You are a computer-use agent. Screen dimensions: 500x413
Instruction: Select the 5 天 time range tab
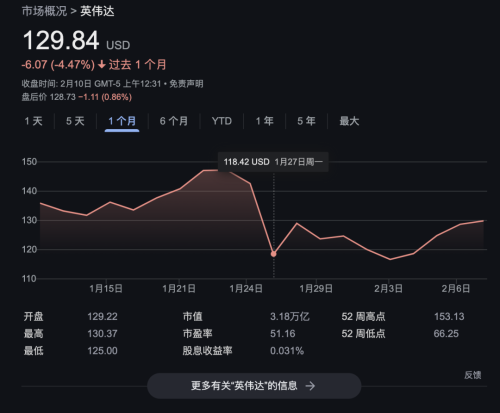[75, 121]
